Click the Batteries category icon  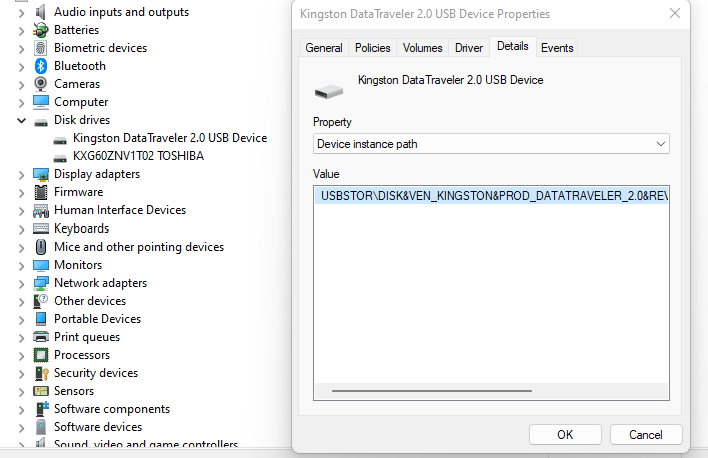pos(41,30)
